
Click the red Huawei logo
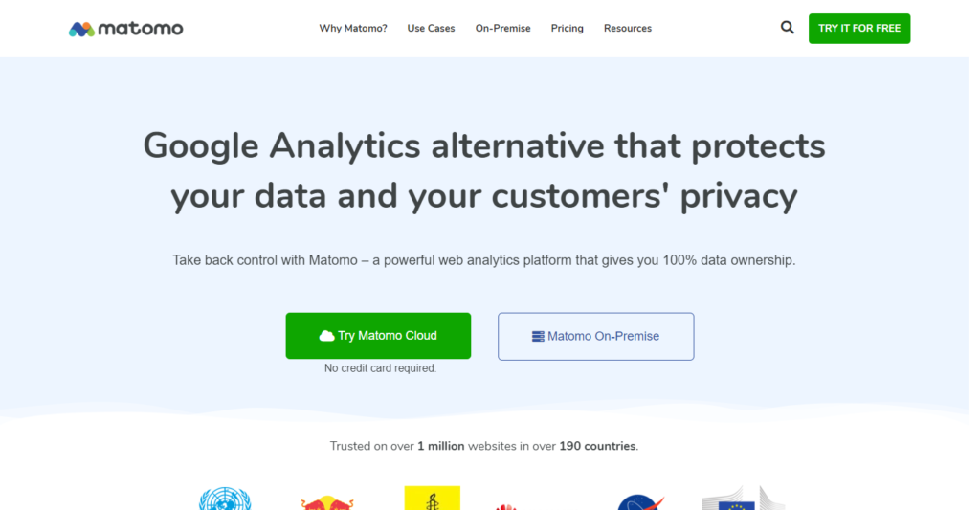[506, 505]
